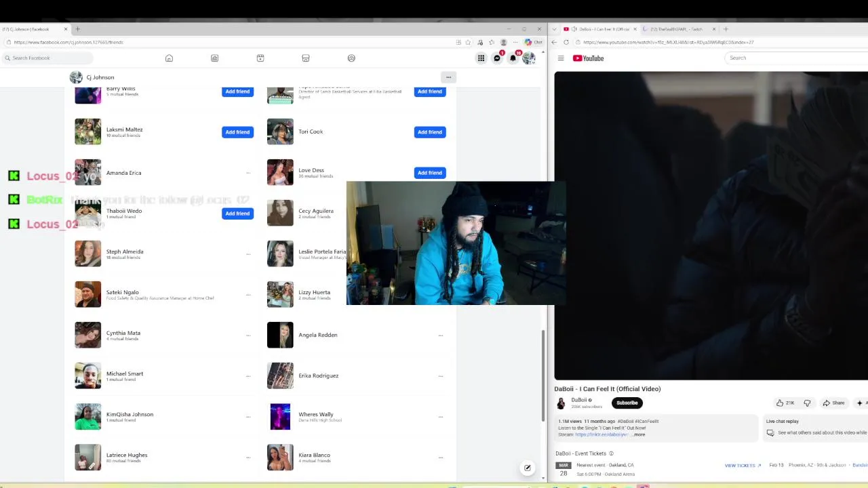Open options for Kiara Blanco

pos(441,457)
